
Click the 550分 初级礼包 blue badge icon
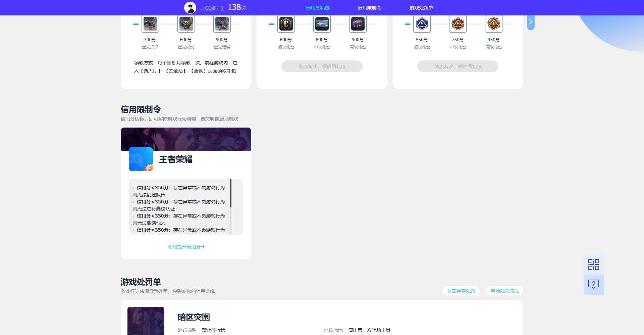[x=422, y=24]
